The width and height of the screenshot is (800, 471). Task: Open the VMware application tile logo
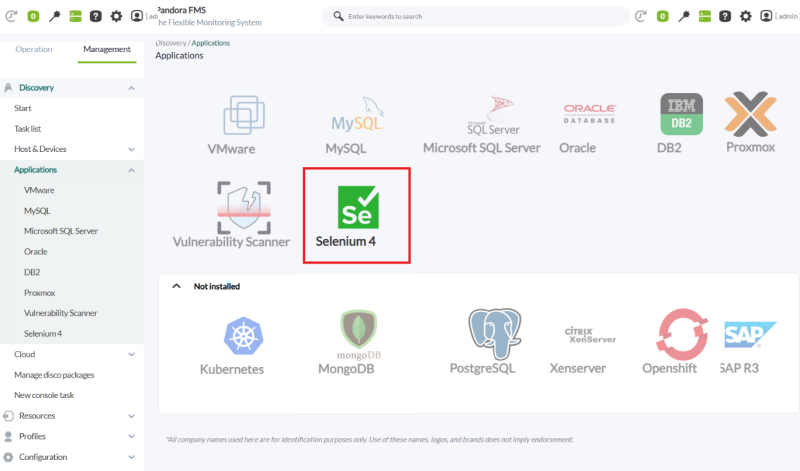pos(244,115)
